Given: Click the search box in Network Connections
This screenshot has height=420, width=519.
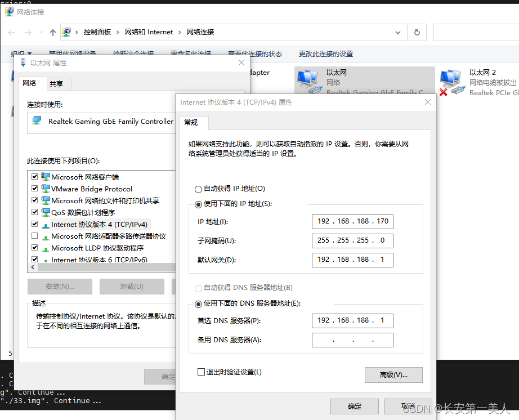Looking at the screenshot, I should [476, 33].
